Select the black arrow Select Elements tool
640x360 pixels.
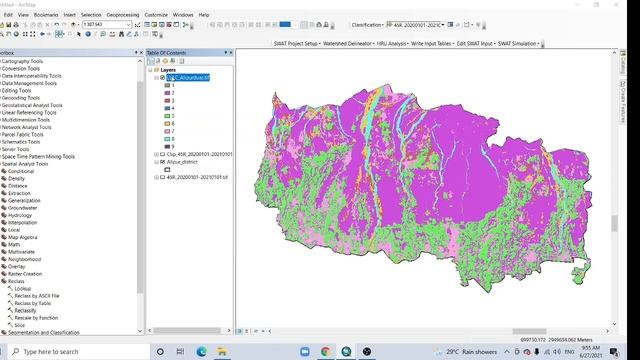[x=79, y=34]
